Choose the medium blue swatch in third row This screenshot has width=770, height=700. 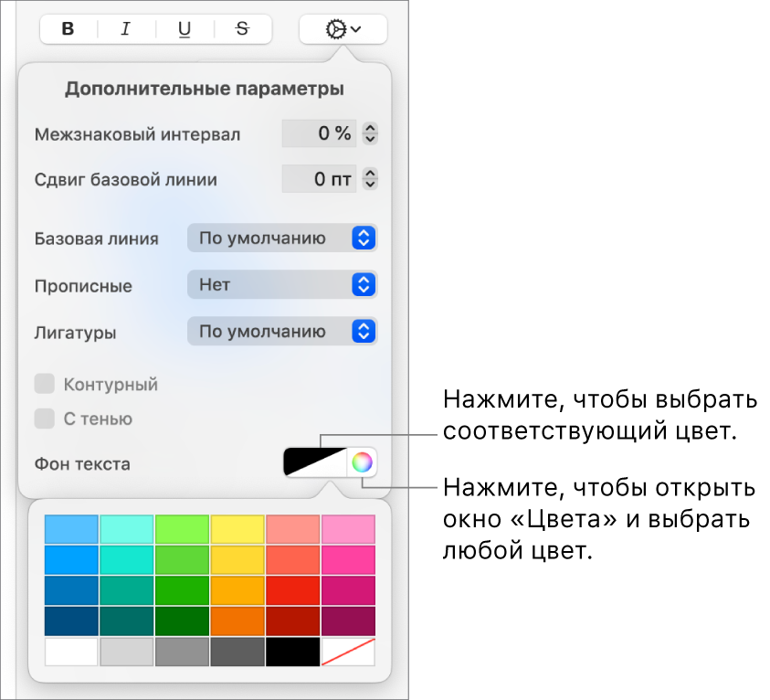(71, 590)
